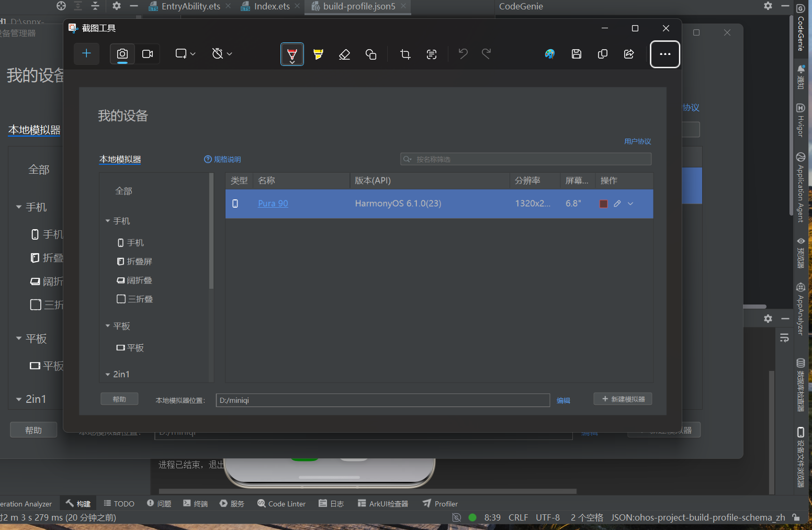Open the Application Agent sidebar panel
Screen dimensions: 812x530
(x=800, y=187)
